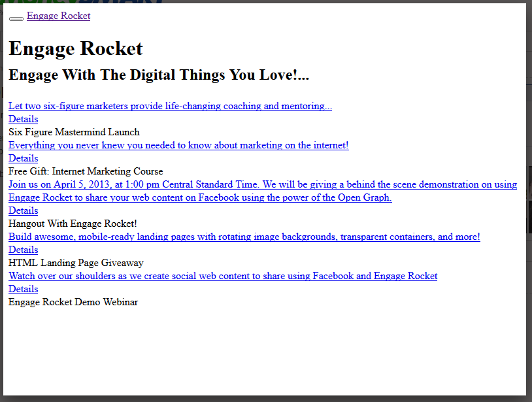Image resolution: width=532 pixels, height=402 pixels.
Task: Open the Watch over our shoulders link
Action: coord(223,276)
